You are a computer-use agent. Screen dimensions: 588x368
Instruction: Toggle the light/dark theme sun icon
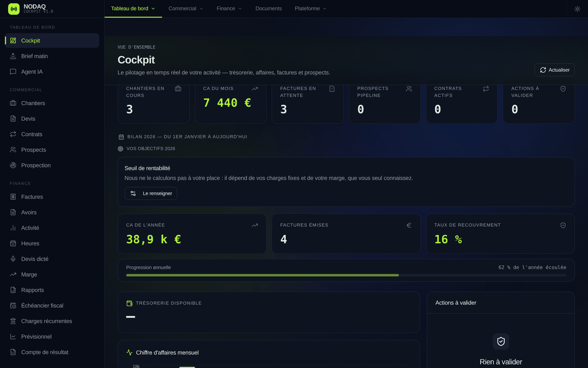tap(577, 9)
